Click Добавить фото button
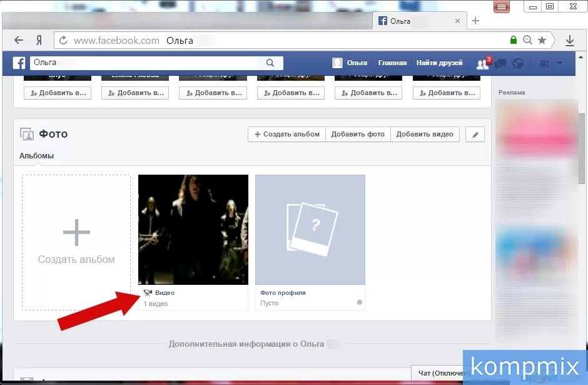 (x=358, y=135)
